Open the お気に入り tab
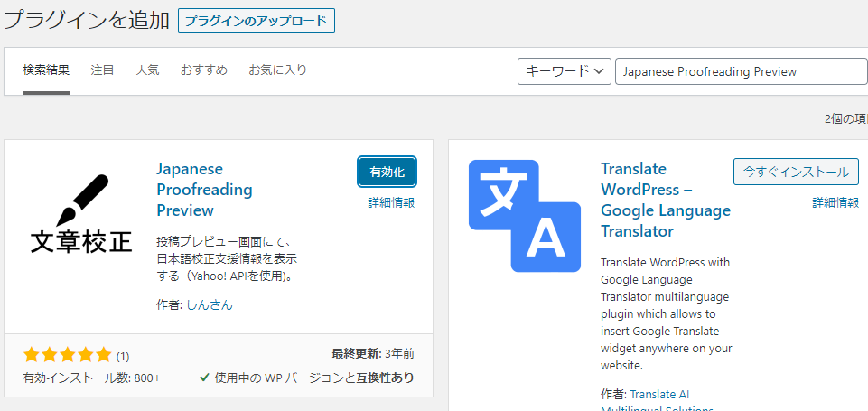The height and width of the screenshot is (411, 868). [277, 70]
